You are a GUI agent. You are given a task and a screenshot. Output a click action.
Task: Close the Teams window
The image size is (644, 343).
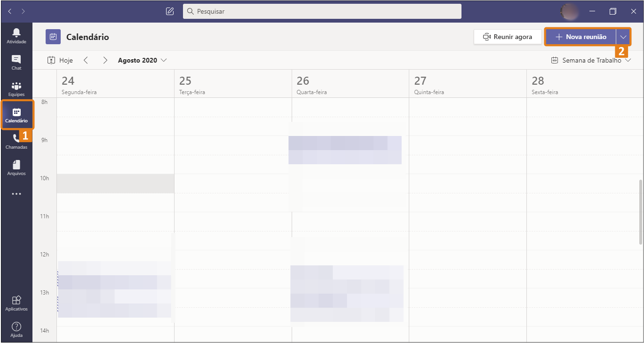click(x=633, y=11)
